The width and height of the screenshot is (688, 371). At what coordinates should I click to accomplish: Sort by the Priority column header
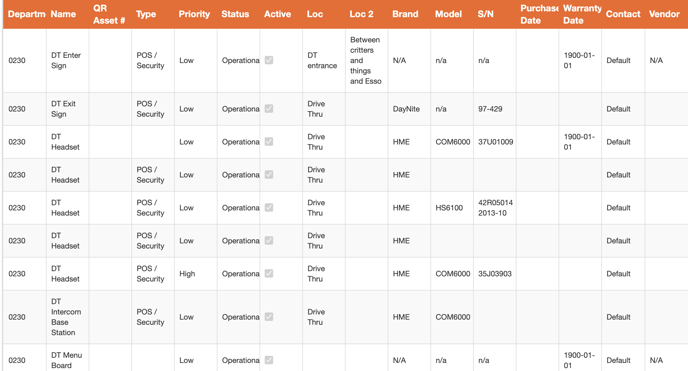[194, 14]
